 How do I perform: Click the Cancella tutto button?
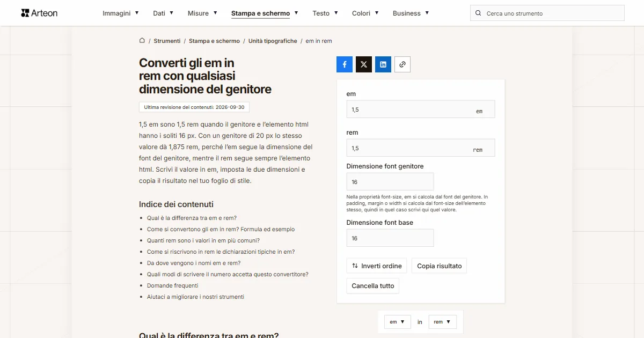pyautogui.click(x=373, y=286)
